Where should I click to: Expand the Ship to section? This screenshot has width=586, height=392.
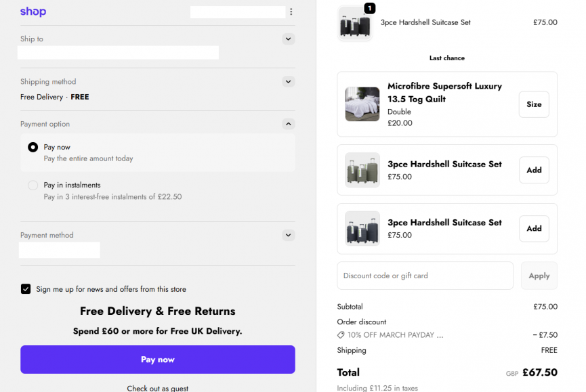[x=289, y=39]
